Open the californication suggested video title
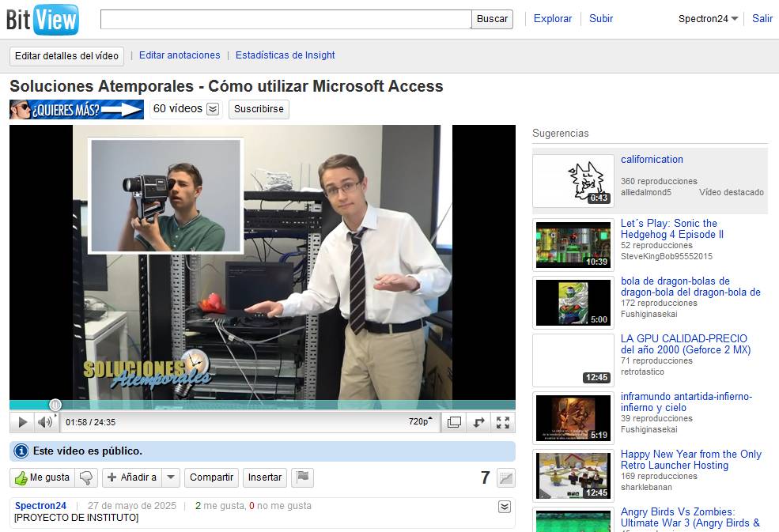Screen dimensions: 779x532 [652, 160]
